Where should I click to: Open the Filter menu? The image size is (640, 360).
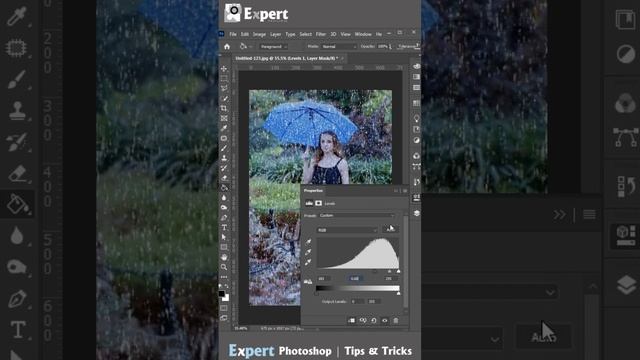click(321, 34)
